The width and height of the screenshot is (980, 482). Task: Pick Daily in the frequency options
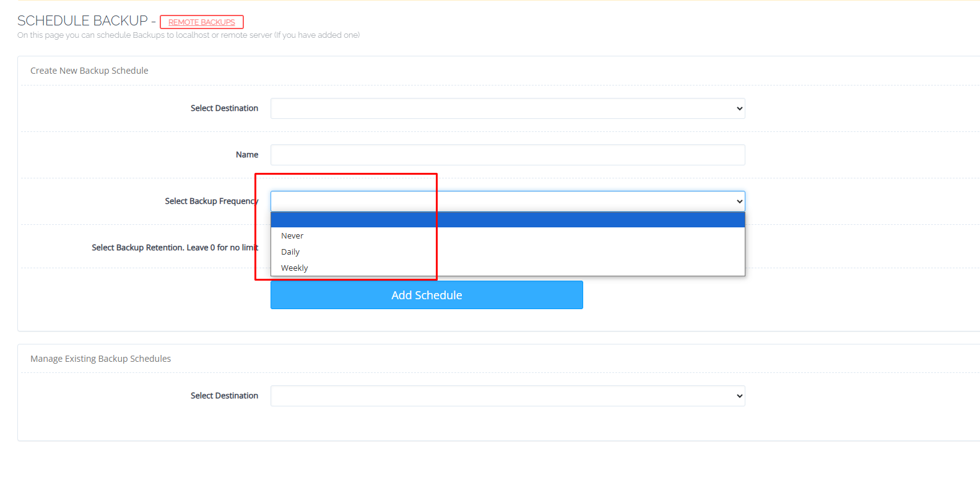[x=290, y=252]
